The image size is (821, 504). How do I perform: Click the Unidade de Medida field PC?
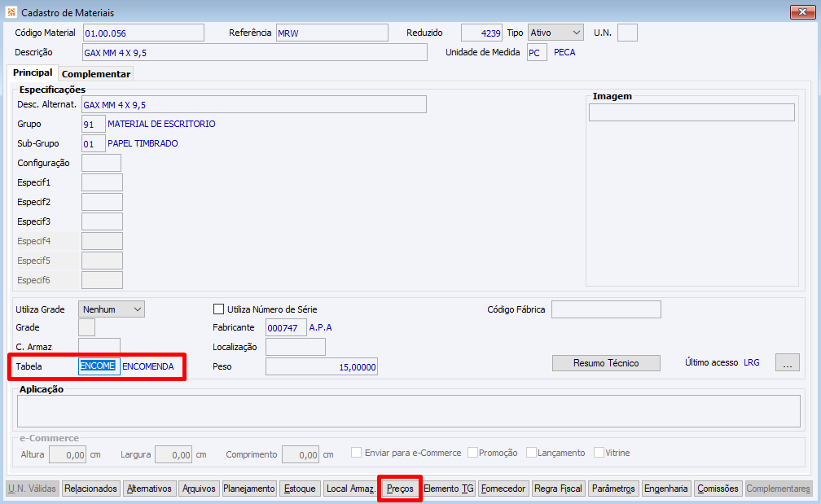537,52
